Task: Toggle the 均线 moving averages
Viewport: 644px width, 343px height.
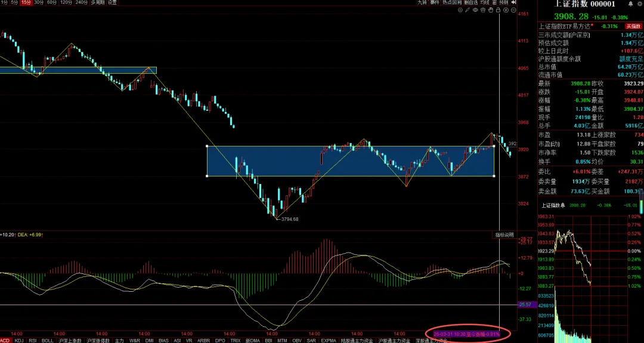Action: coord(485,2)
